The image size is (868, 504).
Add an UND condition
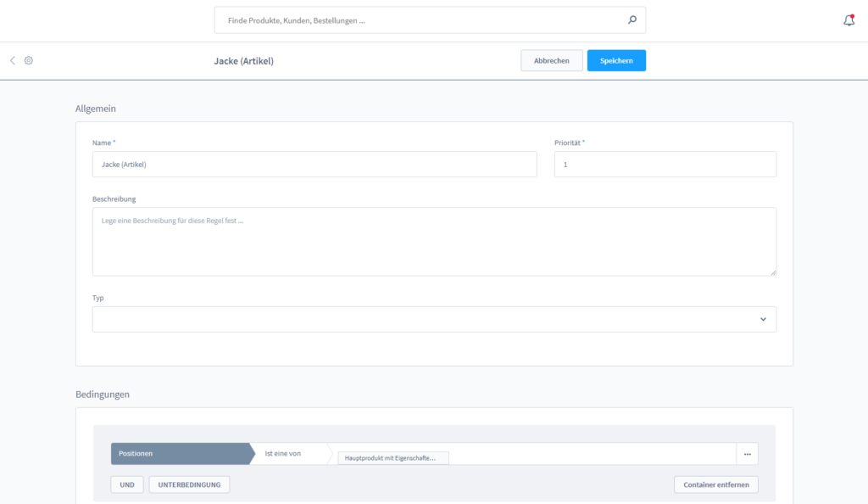point(127,484)
